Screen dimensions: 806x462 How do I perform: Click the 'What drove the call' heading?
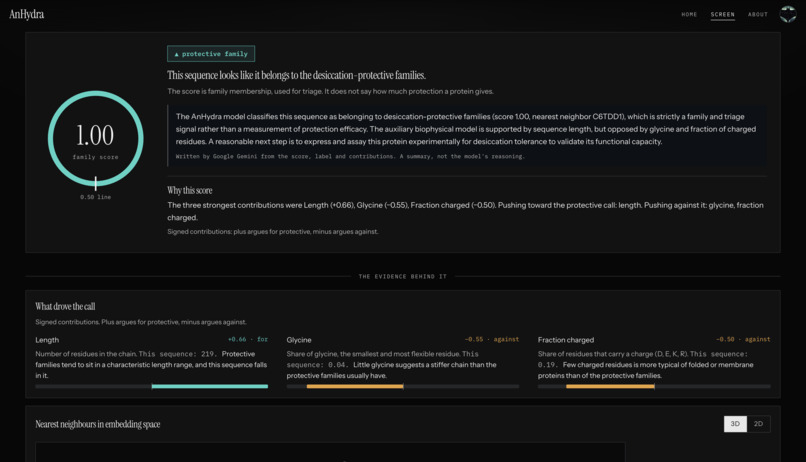(65, 306)
